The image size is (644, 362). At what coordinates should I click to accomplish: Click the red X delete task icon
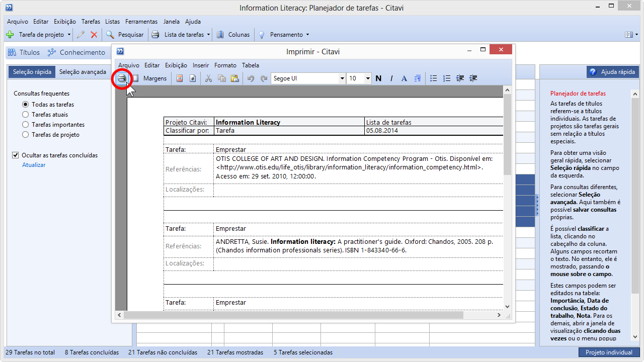[x=94, y=35]
